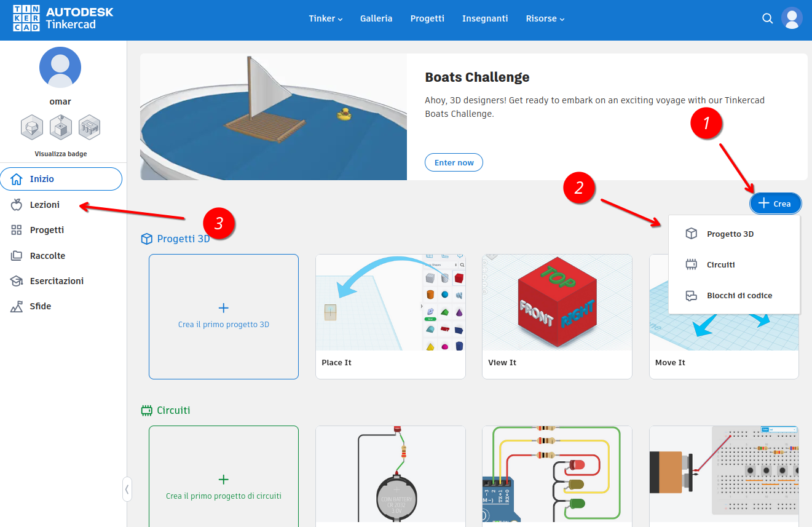Click the graduation cap icon beside Esercitazioni
Viewport: 812px width, 527px height.
pos(17,281)
